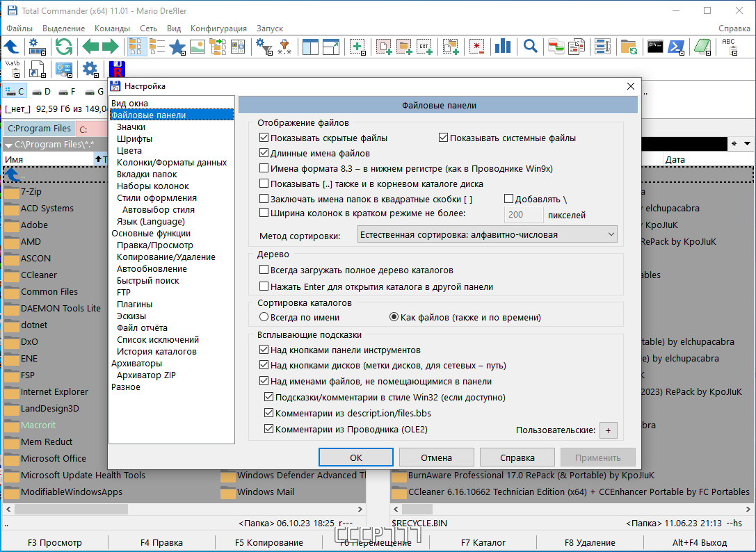This screenshot has height=552, width=756.
Task: Click the blue gear icon in second toolbar row
Action: point(90,70)
